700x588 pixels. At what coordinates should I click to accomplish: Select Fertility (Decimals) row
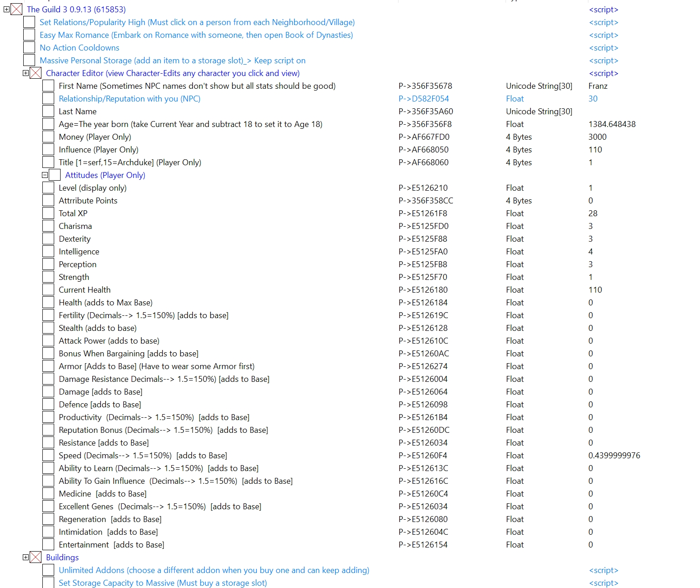click(x=143, y=315)
